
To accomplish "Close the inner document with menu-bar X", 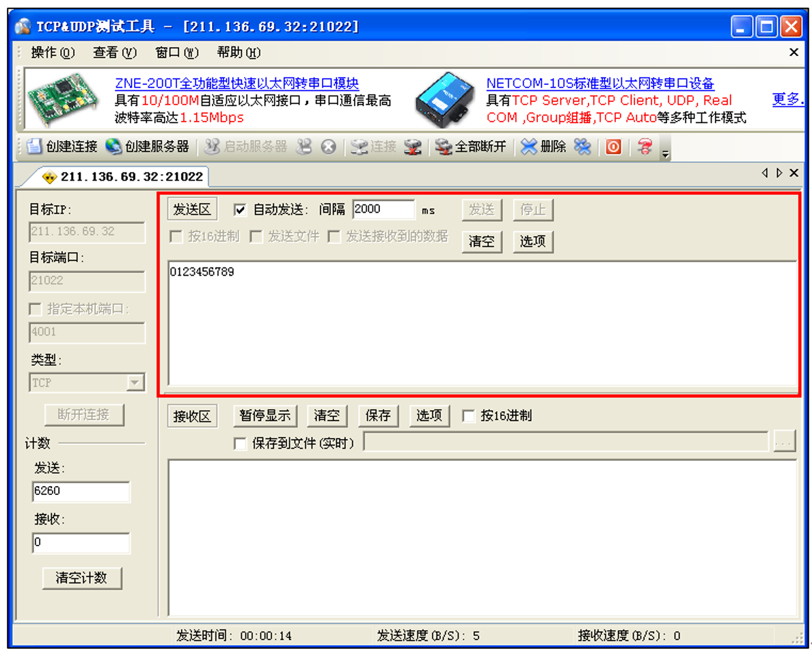I will point(794,53).
